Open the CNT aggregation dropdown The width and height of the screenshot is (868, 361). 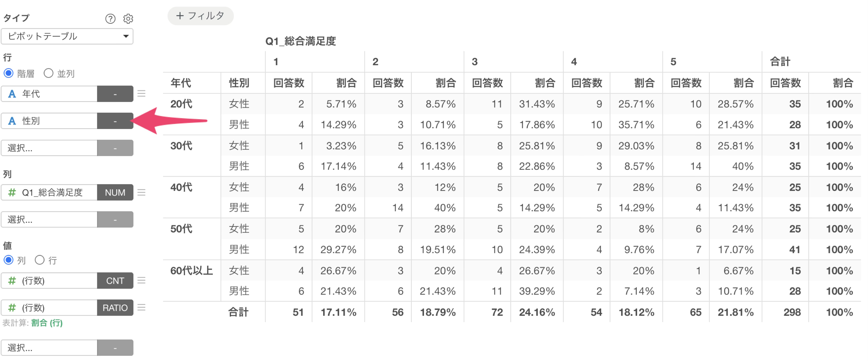[115, 280]
